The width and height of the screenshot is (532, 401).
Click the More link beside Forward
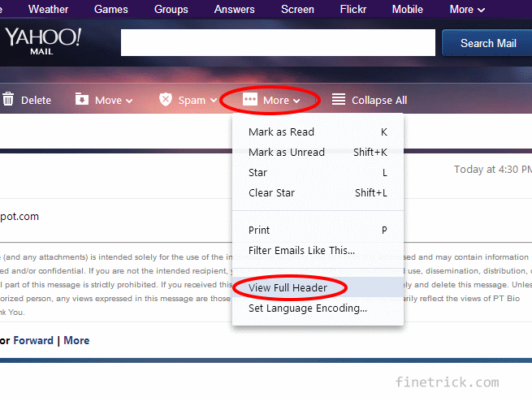[x=76, y=340]
